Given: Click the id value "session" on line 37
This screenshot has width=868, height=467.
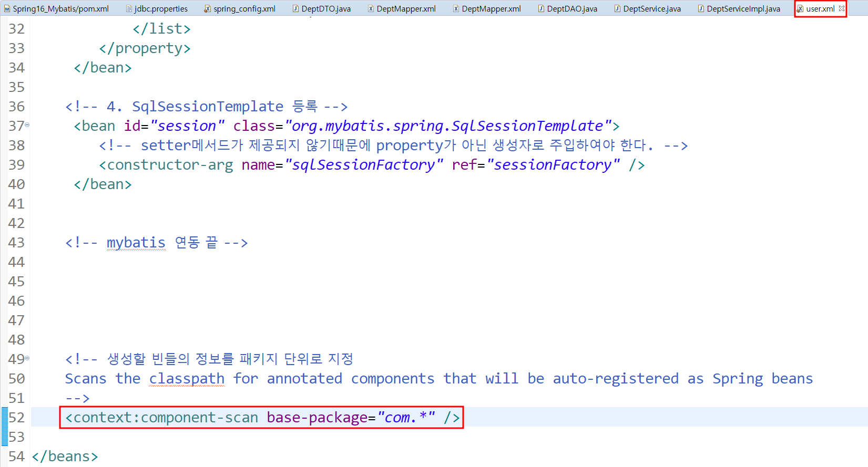Looking at the screenshot, I should click(187, 126).
